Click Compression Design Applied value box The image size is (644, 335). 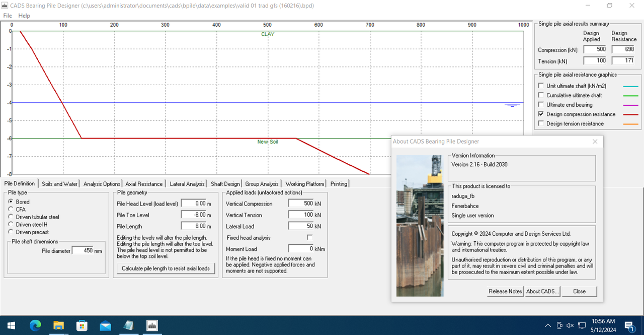[595, 49]
